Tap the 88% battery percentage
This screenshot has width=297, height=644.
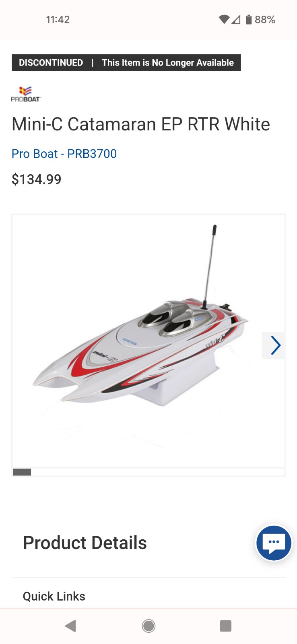tap(265, 19)
